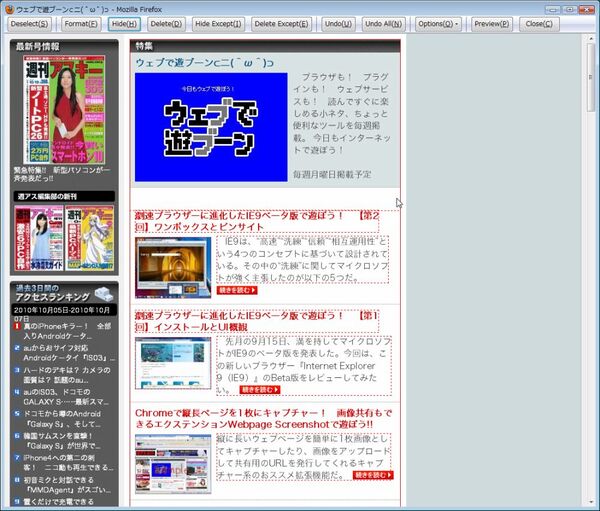The image size is (600, 511).
Task: Click the Preview(P) button
Action: (492, 24)
